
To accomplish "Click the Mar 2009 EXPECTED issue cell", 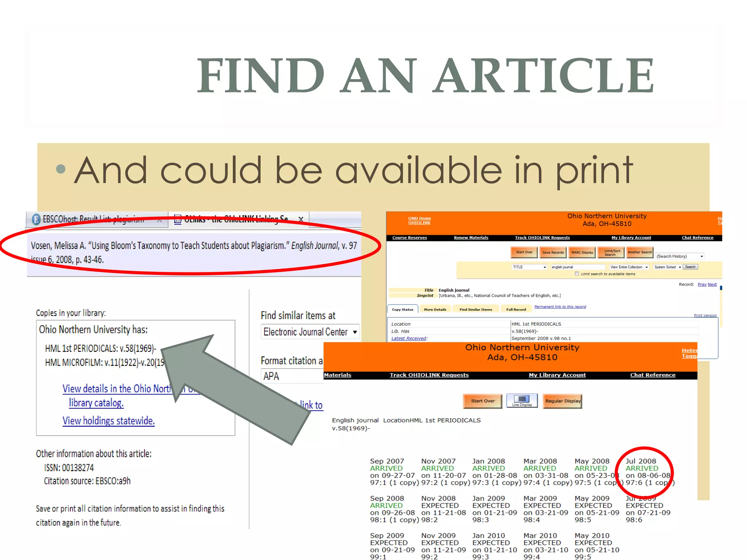I will click(546, 509).
